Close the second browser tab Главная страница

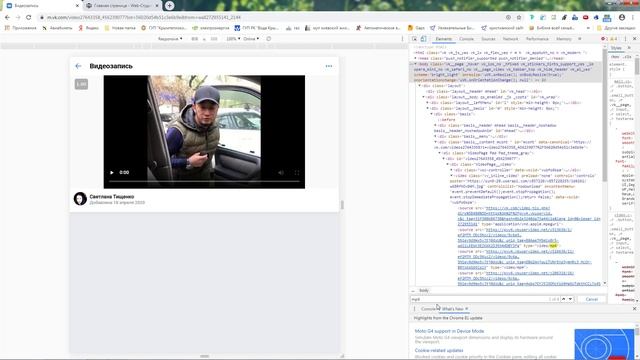pyautogui.click(x=157, y=6)
